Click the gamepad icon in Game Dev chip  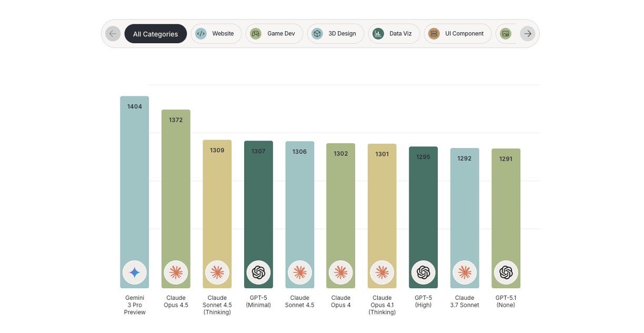pyautogui.click(x=256, y=34)
